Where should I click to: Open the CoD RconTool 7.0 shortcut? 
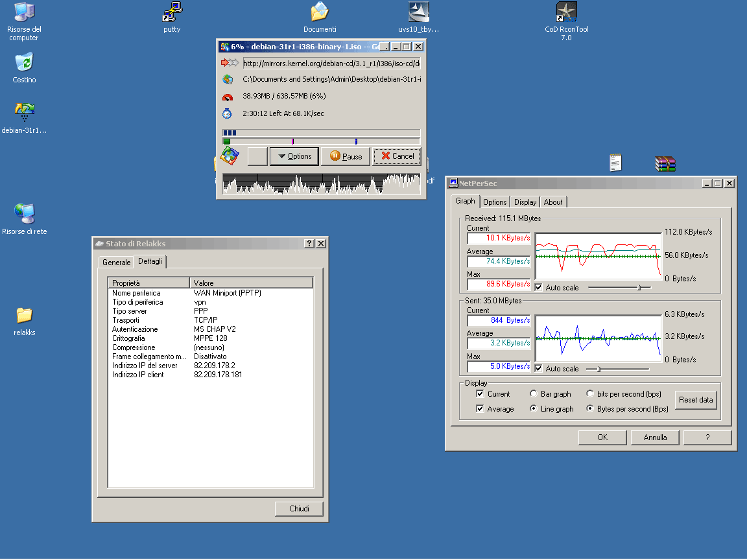(x=566, y=12)
